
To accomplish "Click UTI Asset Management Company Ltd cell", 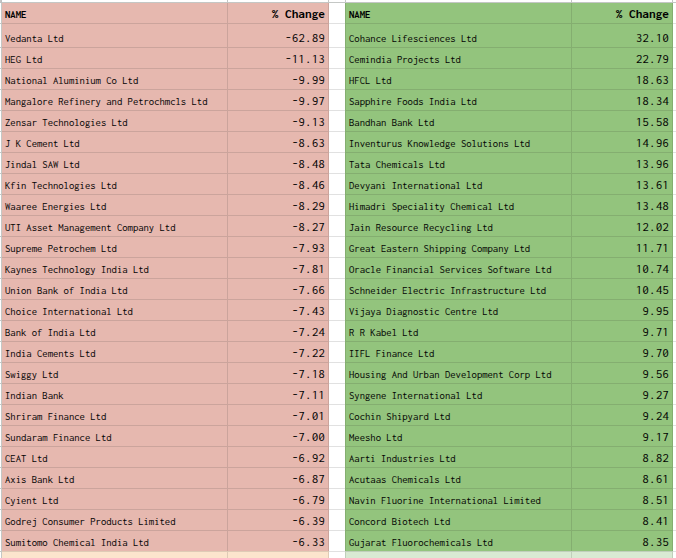I will [114, 227].
